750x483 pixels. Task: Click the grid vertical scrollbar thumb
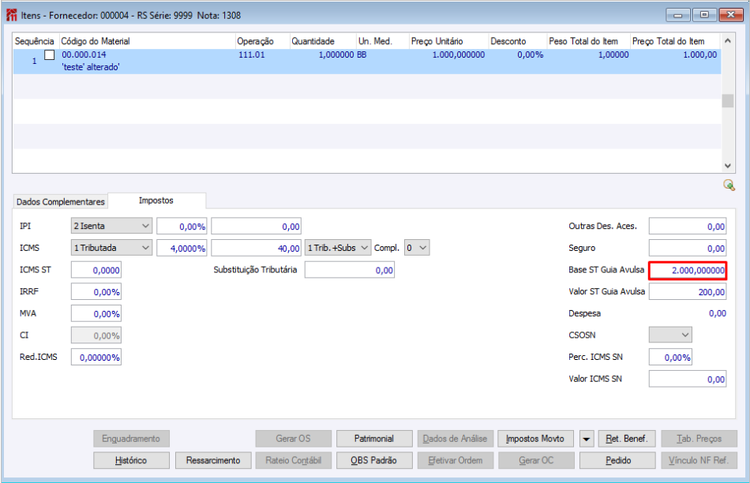coord(728,101)
